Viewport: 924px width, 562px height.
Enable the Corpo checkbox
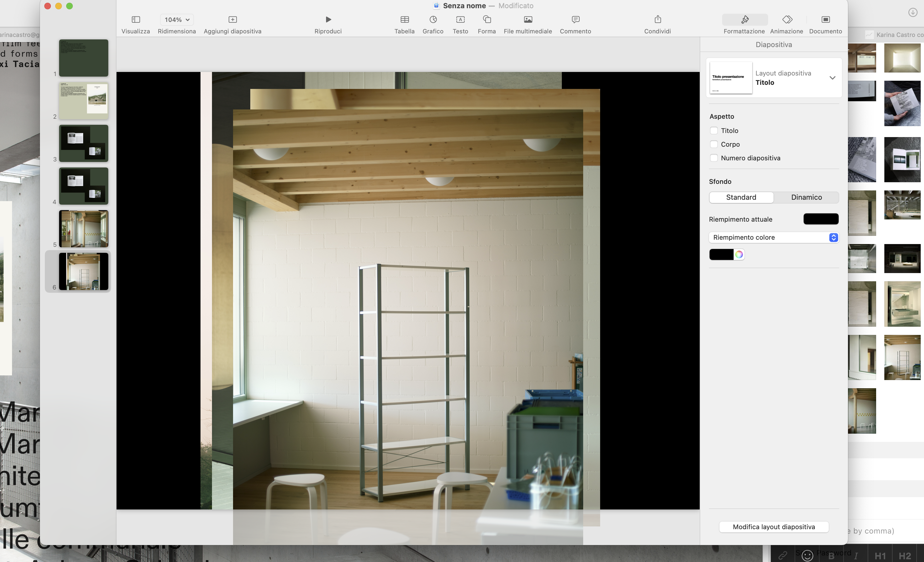coord(714,144)
